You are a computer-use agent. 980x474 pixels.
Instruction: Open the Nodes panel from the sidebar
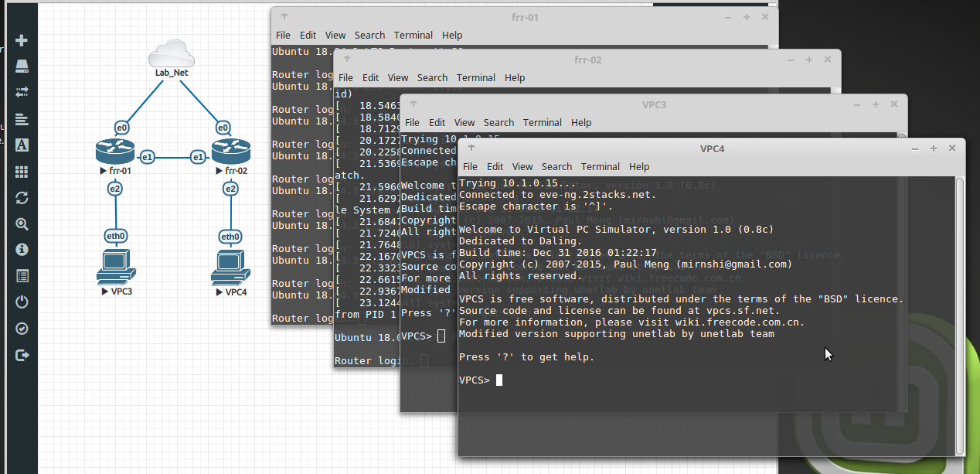point(22,66)
